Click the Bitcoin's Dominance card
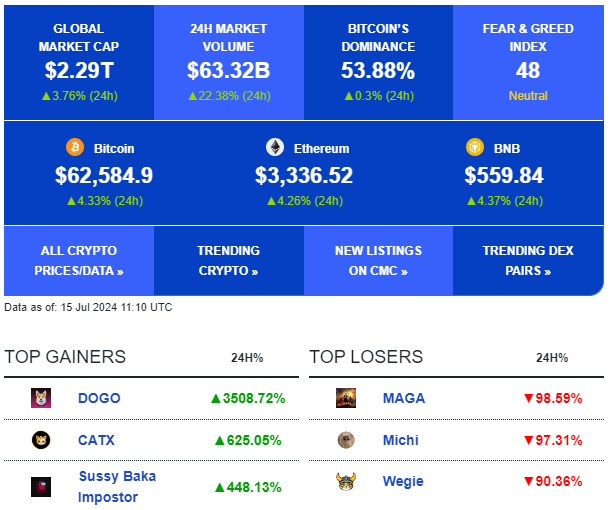This screenshot has height=510, width=610. 378,62
